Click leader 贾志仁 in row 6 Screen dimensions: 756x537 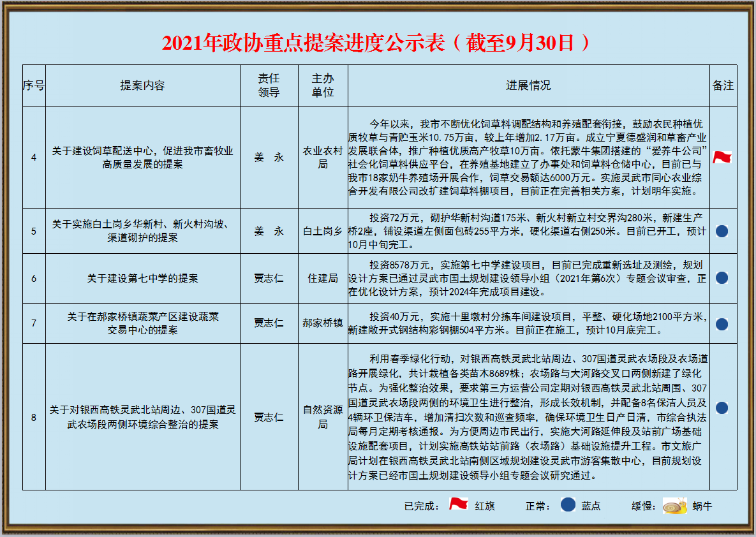pyautogui.click(x=269, y=278)
